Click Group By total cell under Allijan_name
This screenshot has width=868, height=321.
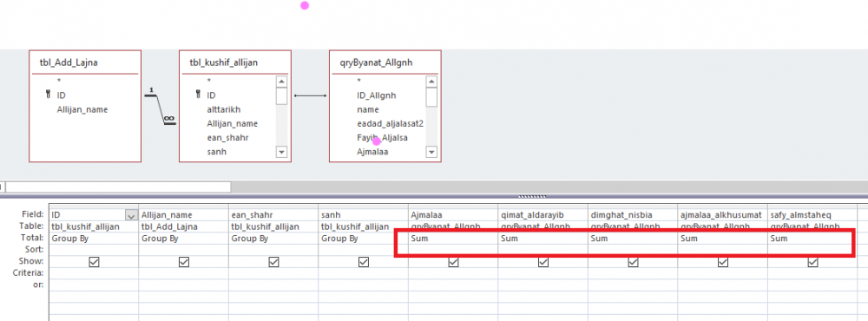pos(183,239)
